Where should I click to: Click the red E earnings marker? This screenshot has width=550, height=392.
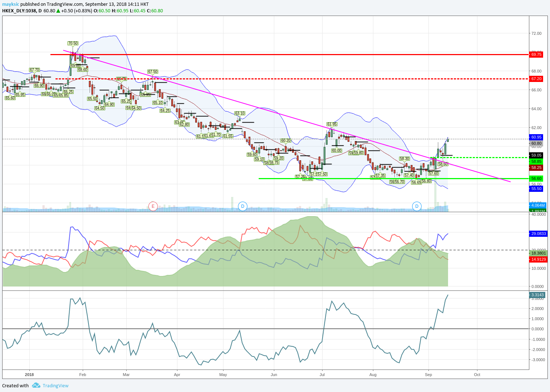[153, 206]
